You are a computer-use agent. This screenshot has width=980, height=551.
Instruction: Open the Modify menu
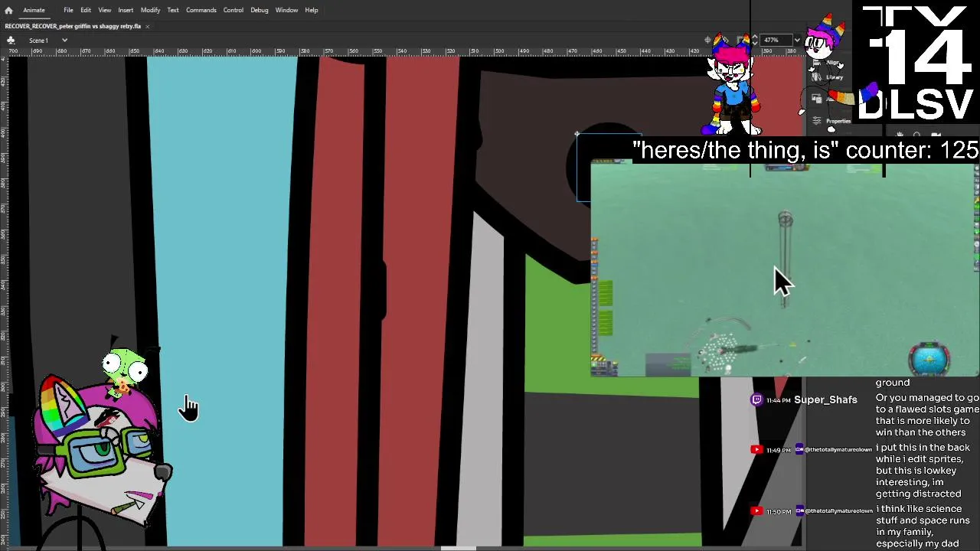pyautogui.click(x=150, y=10)
